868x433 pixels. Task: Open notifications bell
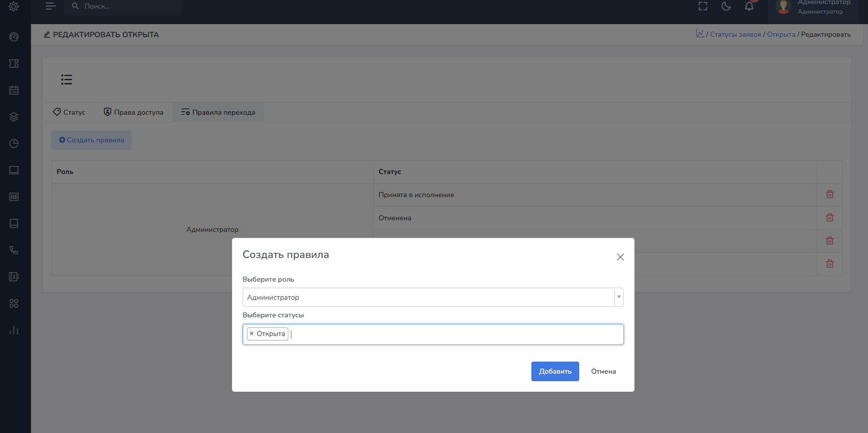(749, 6)
